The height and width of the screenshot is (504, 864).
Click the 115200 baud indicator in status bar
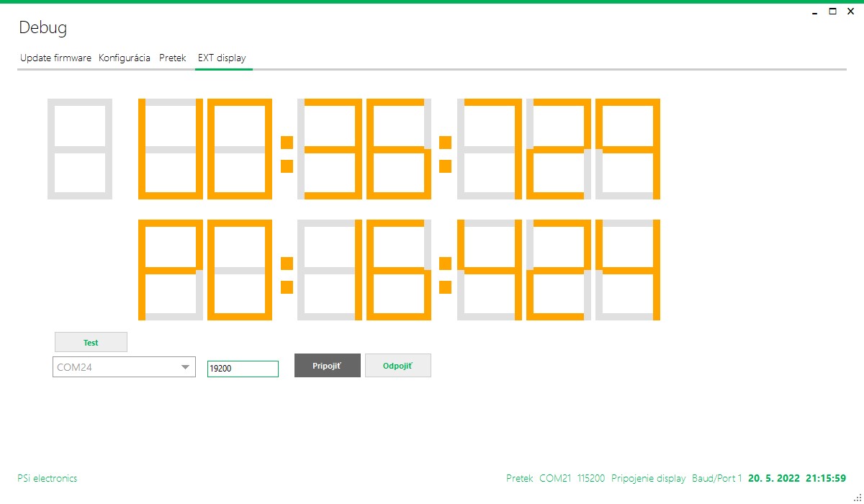tap(590, 479)
